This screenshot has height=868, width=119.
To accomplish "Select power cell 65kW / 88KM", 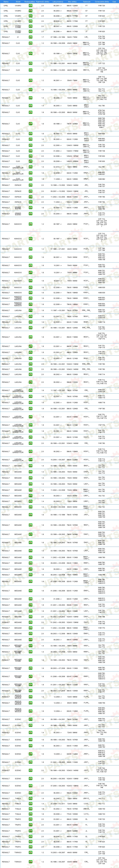I will [72, 703].
